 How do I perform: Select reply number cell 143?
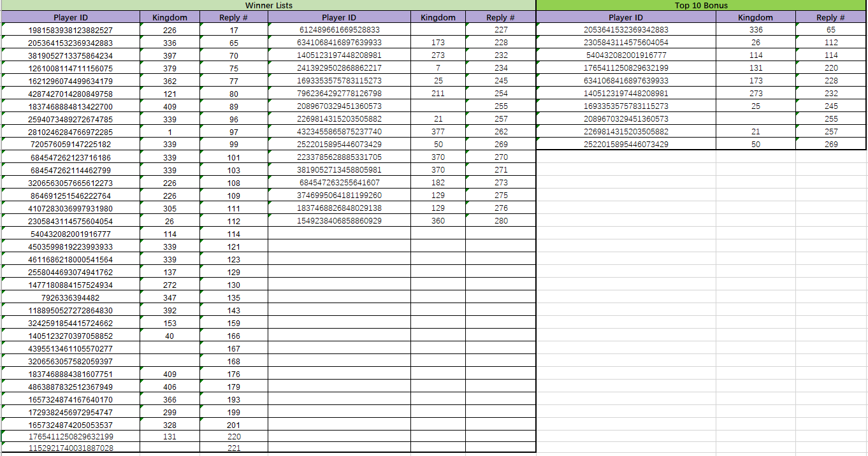(234, 311)
